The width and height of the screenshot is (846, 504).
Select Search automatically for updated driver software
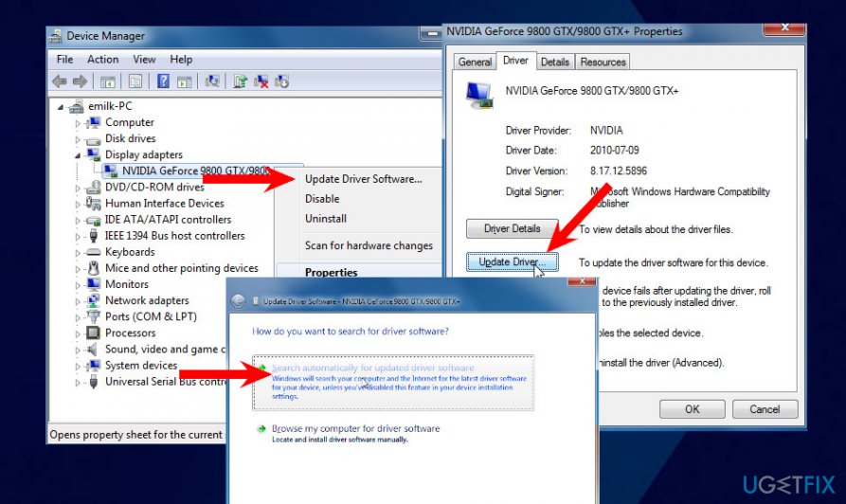coord(393,382)
